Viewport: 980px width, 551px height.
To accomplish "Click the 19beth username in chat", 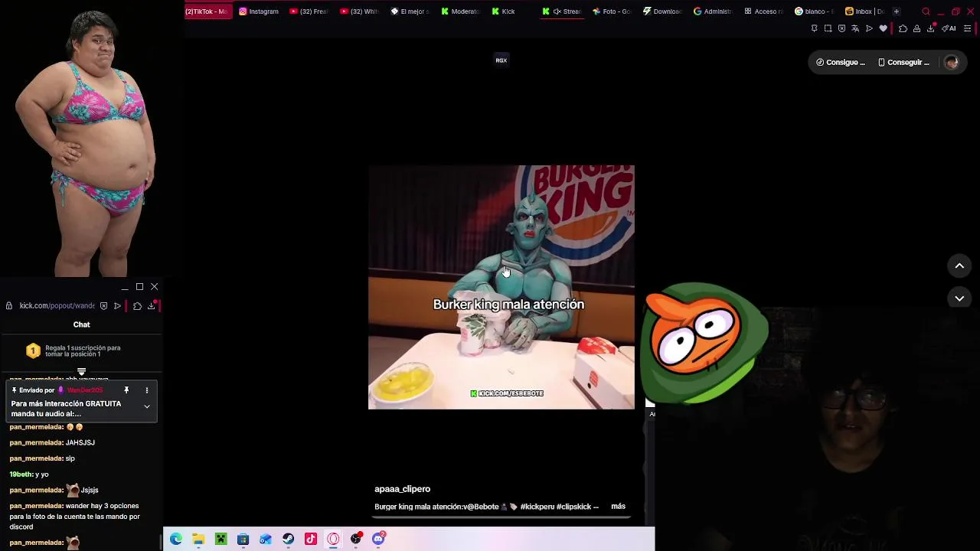I will (x=21, y=474).
